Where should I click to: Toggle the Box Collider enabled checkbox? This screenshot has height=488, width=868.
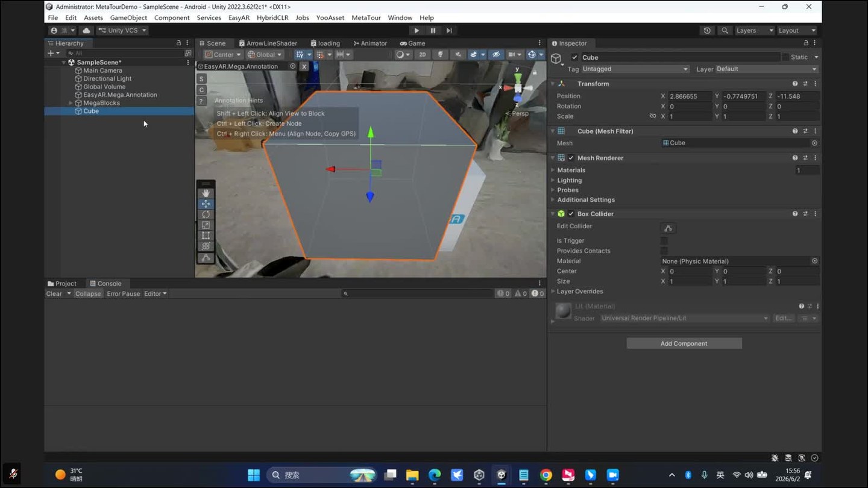tap(571, 214)
